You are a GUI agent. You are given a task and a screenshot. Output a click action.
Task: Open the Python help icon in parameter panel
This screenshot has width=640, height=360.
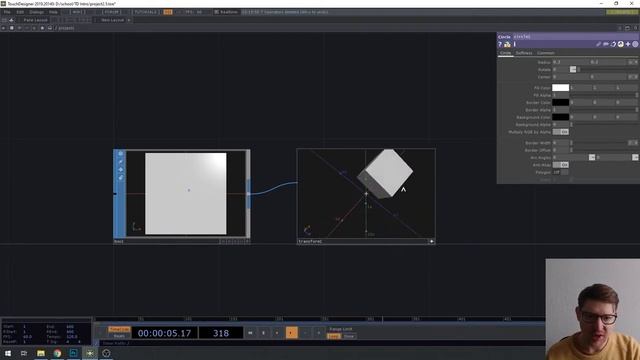coord(507,44)
